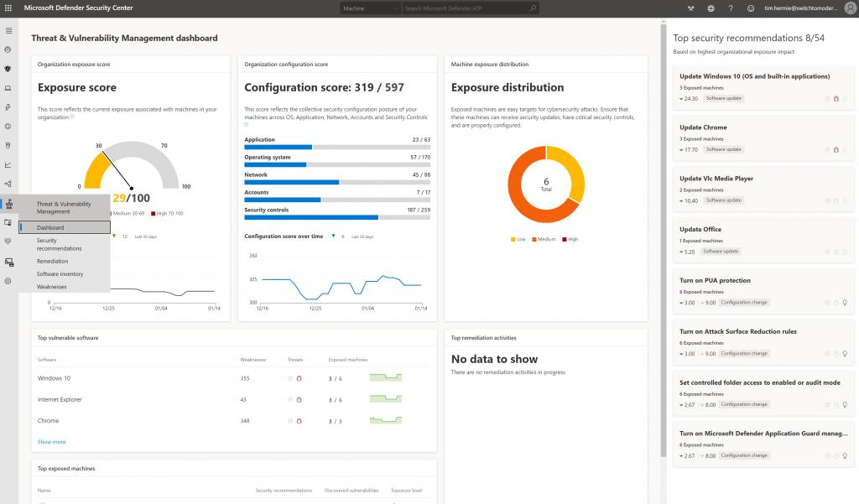Open the Update Chrome recommendation
Screen dimensions: 859x504
point(763,138)
